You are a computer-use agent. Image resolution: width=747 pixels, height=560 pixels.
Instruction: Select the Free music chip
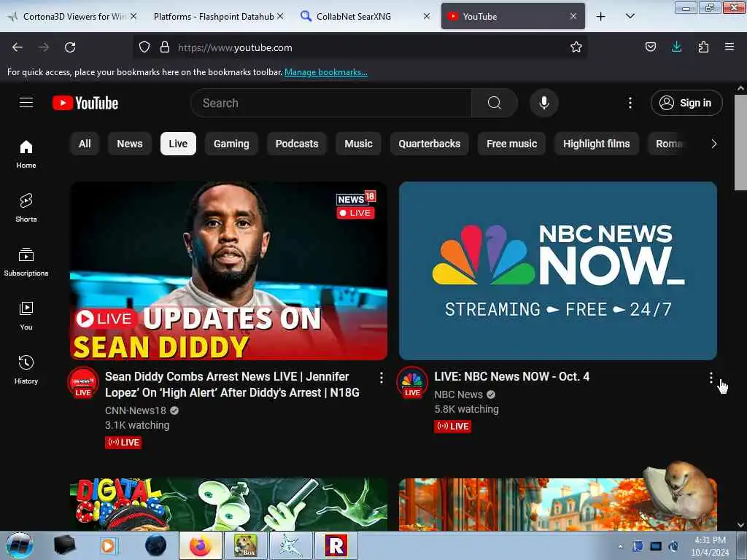tap(511, 144)
